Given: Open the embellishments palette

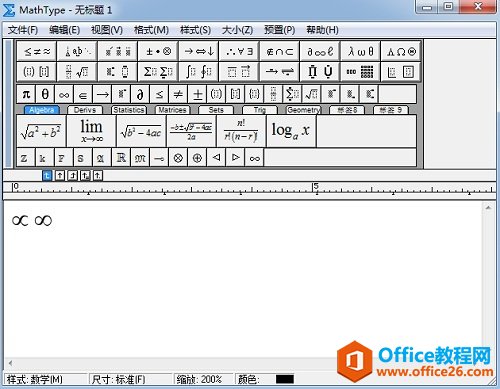Looking at the screenshot, I should [x=118, y=51].
